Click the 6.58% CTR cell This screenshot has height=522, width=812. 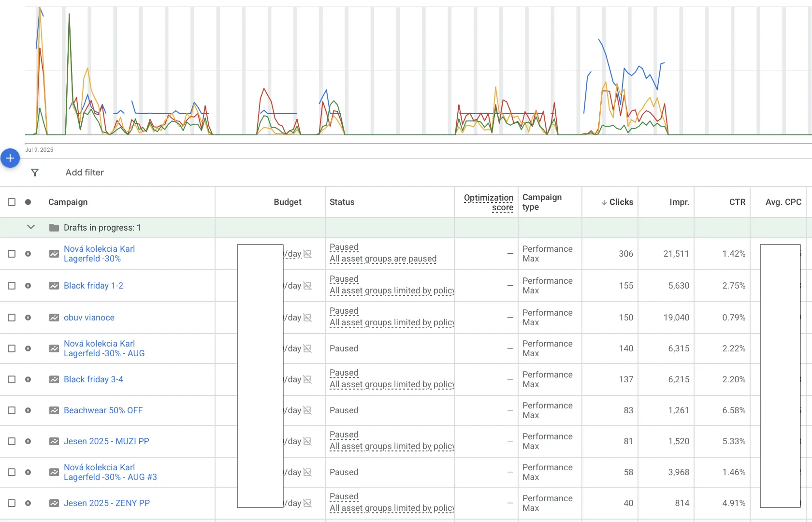pos(734,410)
